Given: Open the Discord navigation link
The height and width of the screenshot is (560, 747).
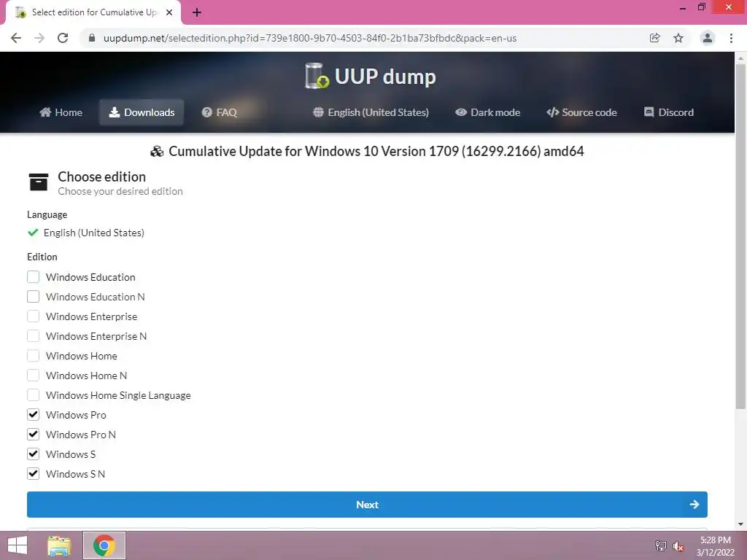Looking at the screenshot, I should click(669, 112).
